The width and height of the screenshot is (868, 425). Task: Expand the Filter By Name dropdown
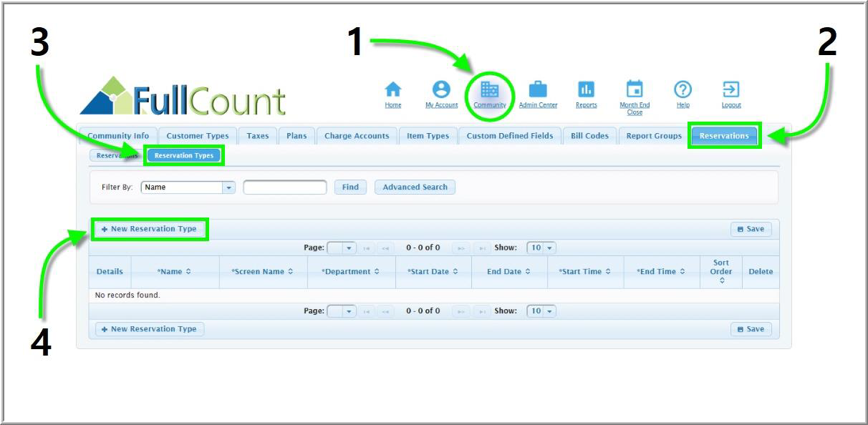228,187
